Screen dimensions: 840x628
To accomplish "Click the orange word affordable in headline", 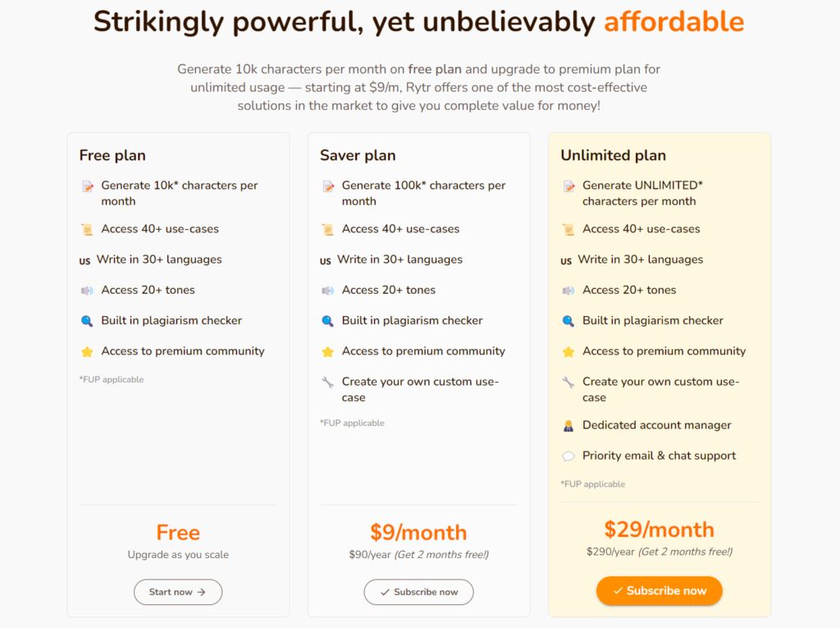I will click(673, 22).
